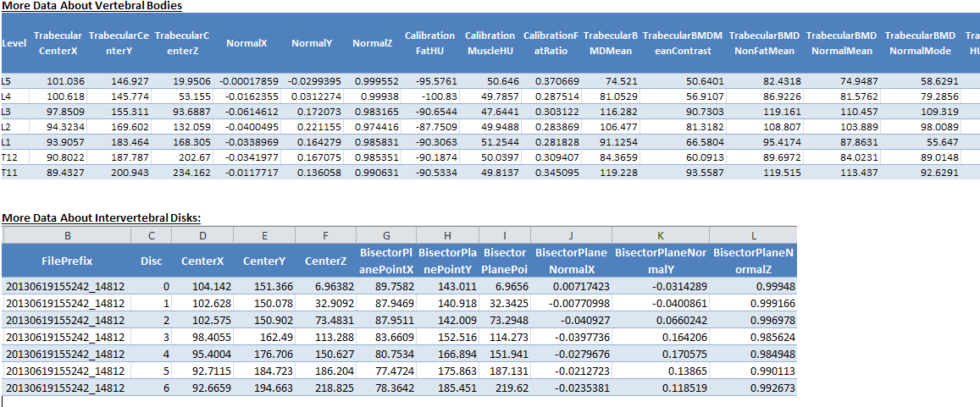Screen dimensions: 980x407
Task: Click the column D letter header
Action: tap(202, 234)
